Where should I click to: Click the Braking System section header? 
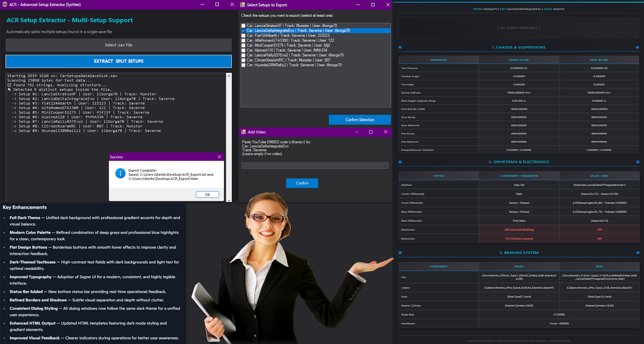coord(519,252)
